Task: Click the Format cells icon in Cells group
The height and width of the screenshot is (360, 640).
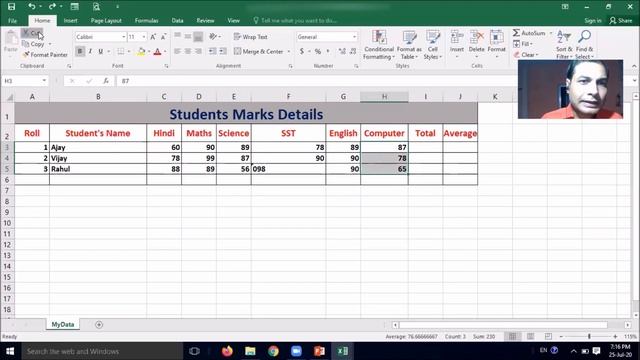Action: [496, 38]
